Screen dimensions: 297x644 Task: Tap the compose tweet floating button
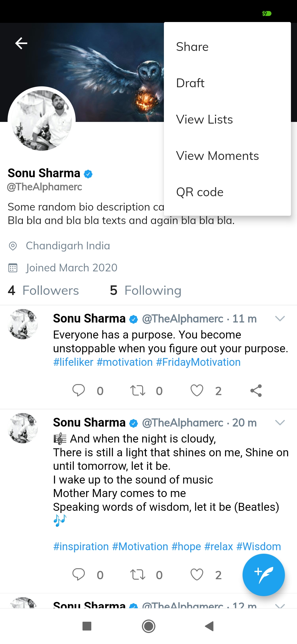[x=263, y=575]
